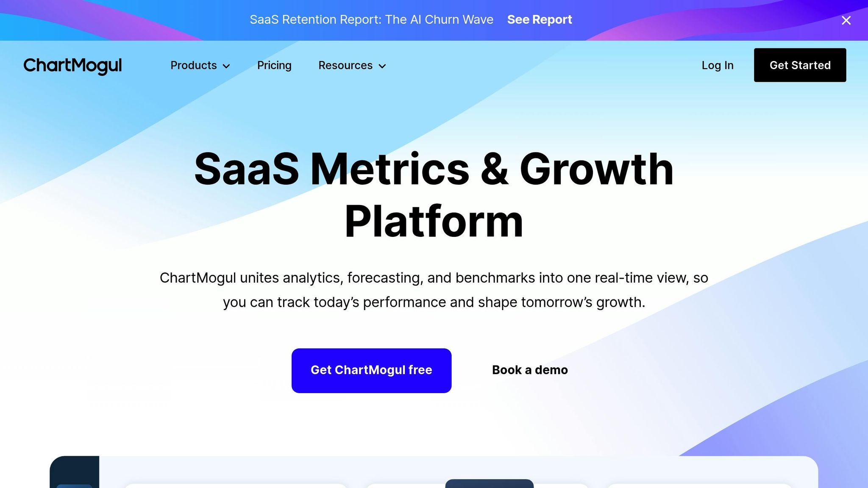Dismiss the SaaS Retention Report banner

[x=846, y=20]
